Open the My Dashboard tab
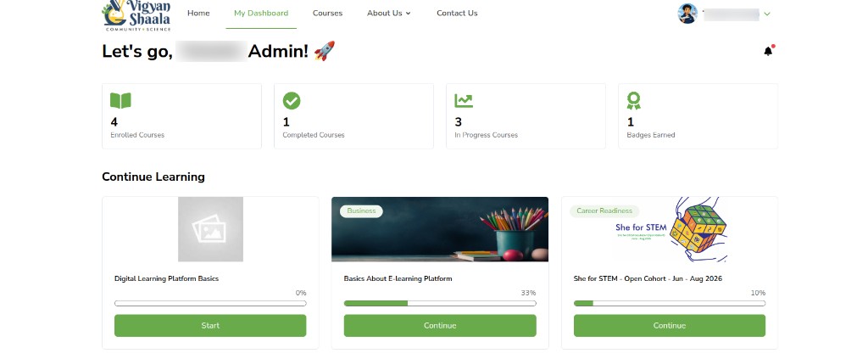868x359 pixels. pos(261,14)
